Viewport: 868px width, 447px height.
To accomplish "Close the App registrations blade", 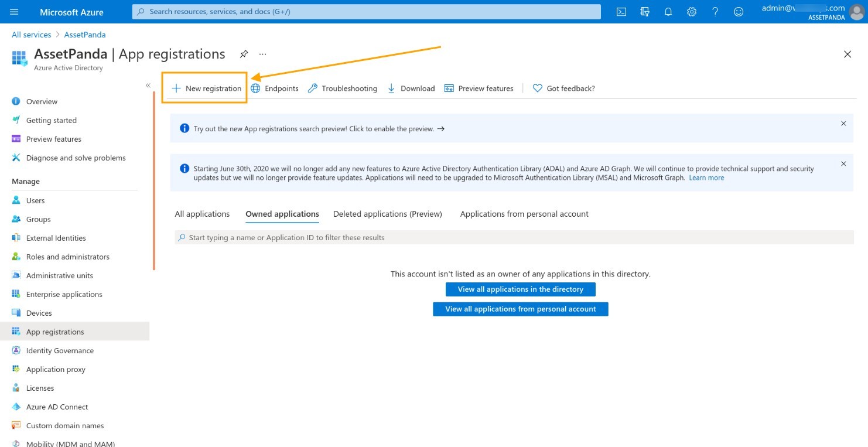I will [x=847, y=54].
